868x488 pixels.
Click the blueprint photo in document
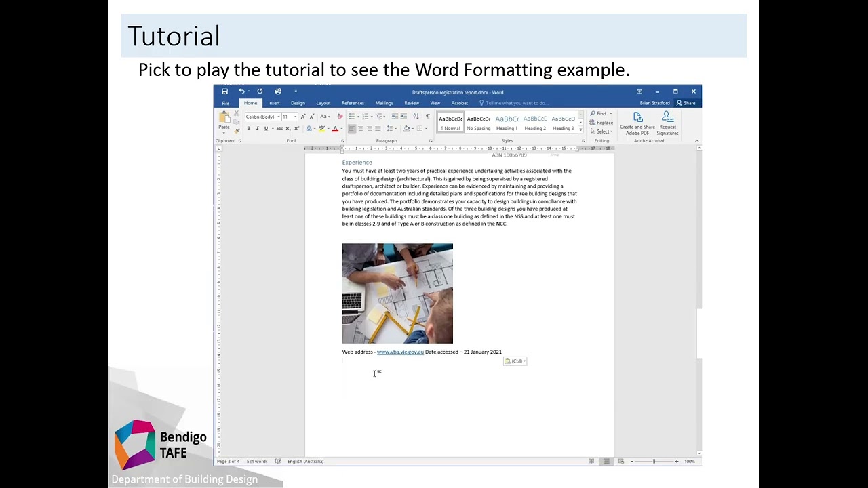(397, 293)
